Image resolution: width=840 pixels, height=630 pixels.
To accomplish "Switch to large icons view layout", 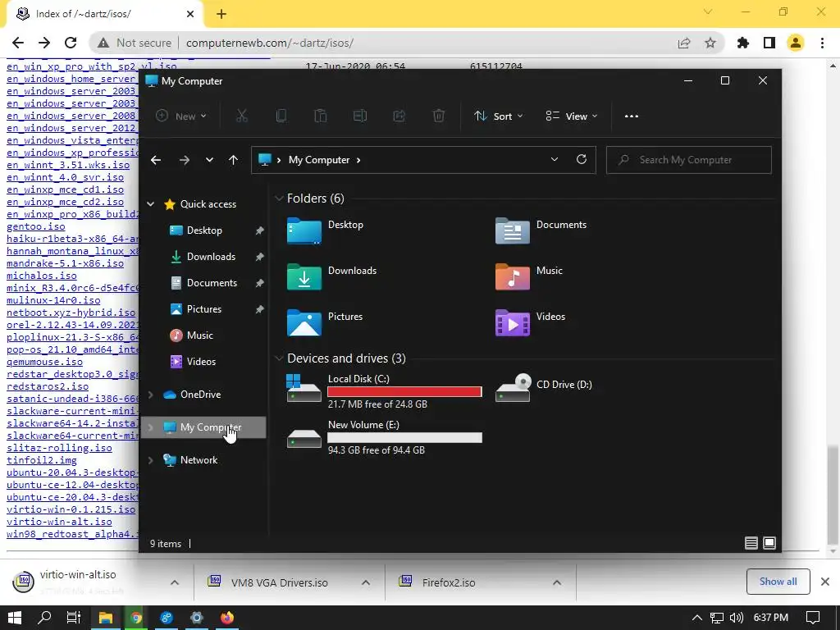I will [x=769, y=543].
